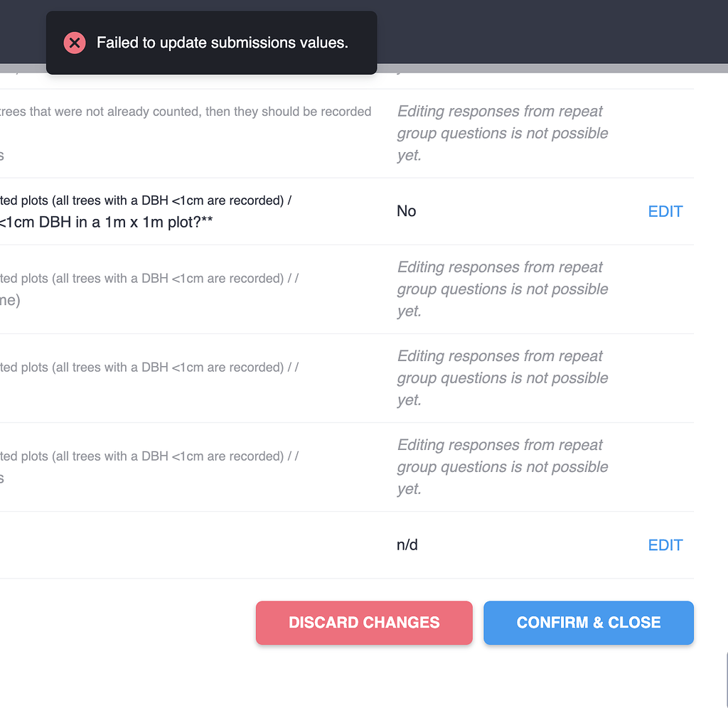
Task: Click the first repeat group notice text
Action: [x=502, y=133]
